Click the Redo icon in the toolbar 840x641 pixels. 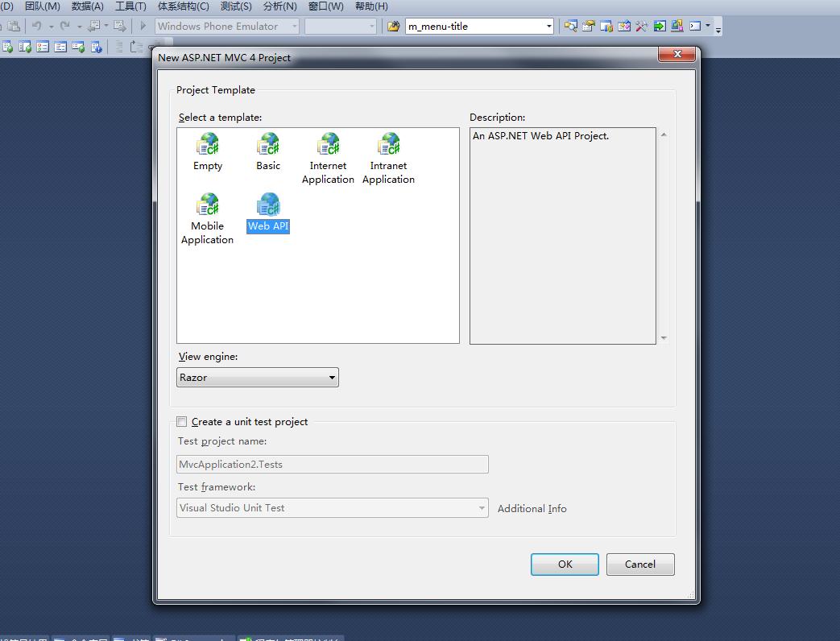click(64, 26)
